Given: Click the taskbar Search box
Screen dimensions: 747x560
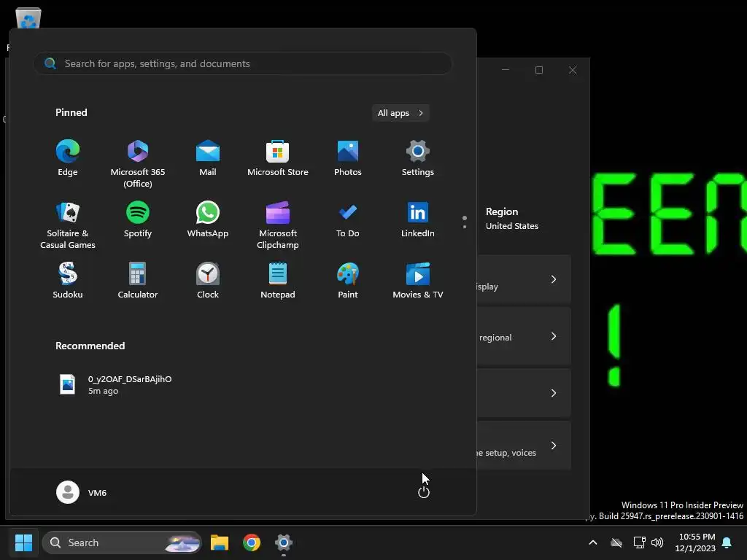Looking at the screenshot, I should coord(122,542).
